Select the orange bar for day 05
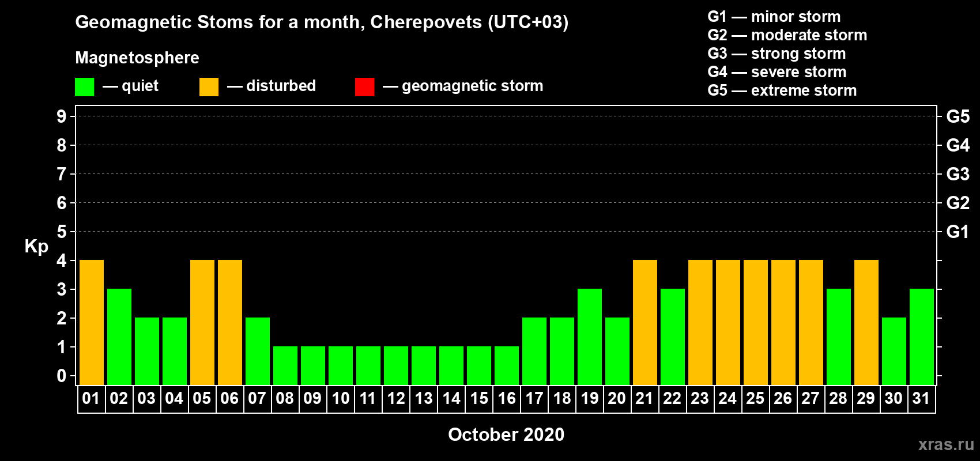This screenshot has height=461, width=980. tap(202, 322)
